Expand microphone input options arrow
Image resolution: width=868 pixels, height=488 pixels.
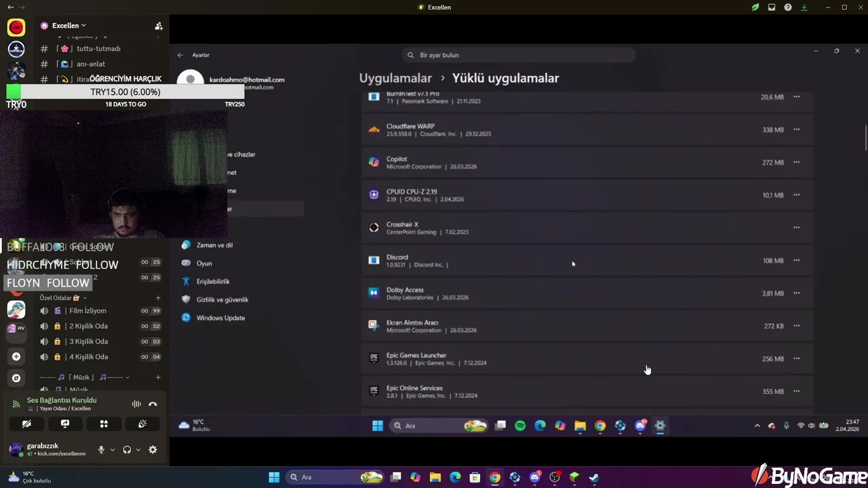pyautogui.click(x=113, y=449)
